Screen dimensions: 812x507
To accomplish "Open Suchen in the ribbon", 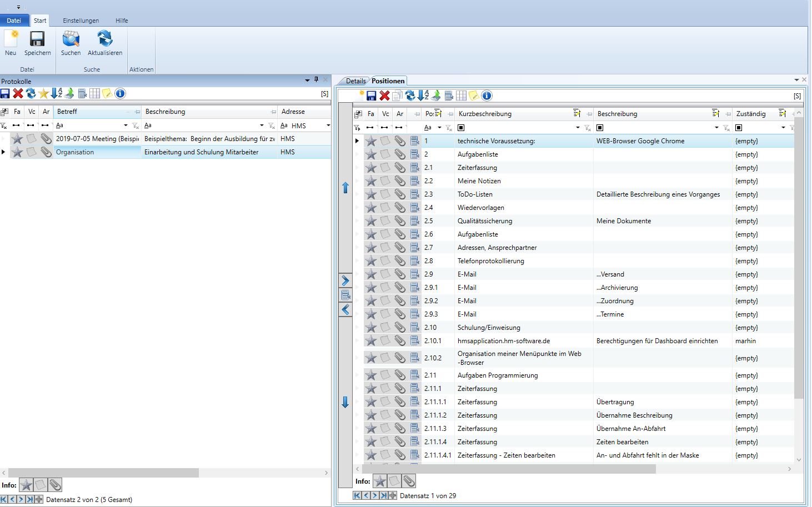I will pyautogui.click(x=71, y=43).
